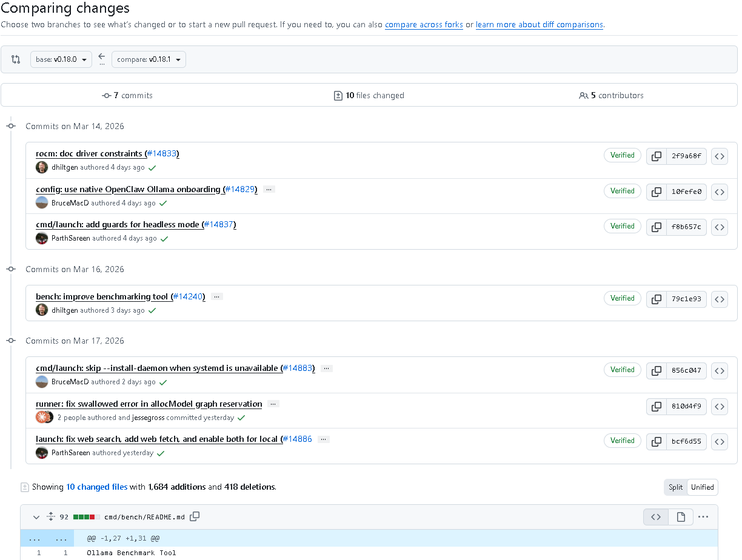View Verified badge for commit bcf6d55
This screenshot has height=560, width=742.
click(622, 441)
